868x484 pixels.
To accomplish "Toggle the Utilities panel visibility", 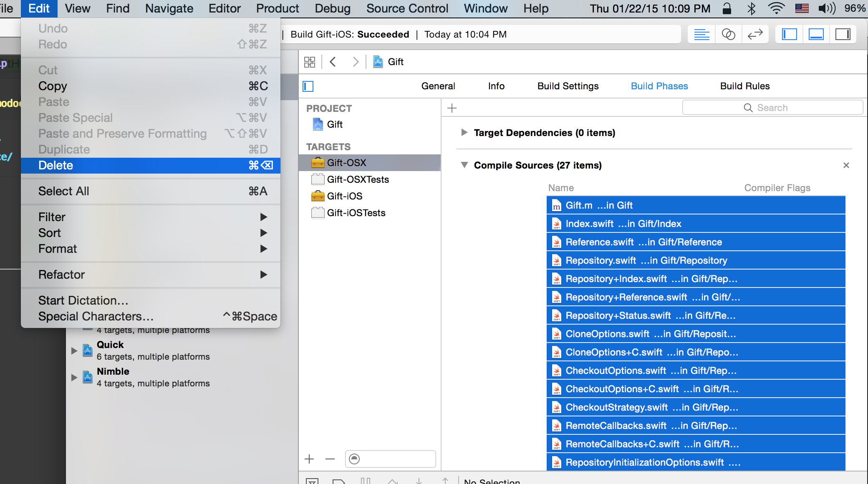I will click(843, 34).
